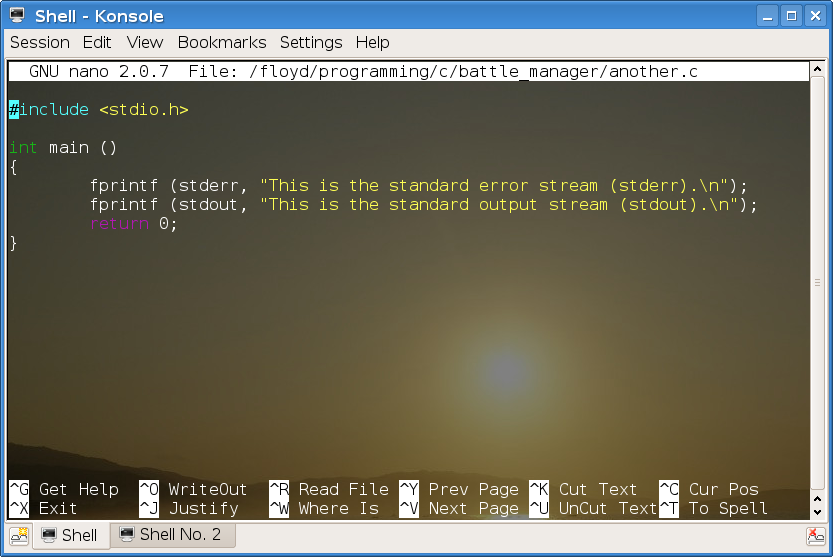The height and width of the screenshot is (557, 833).
Task: Click the New Session icon in tab bar
Action: tap(19, 536)
